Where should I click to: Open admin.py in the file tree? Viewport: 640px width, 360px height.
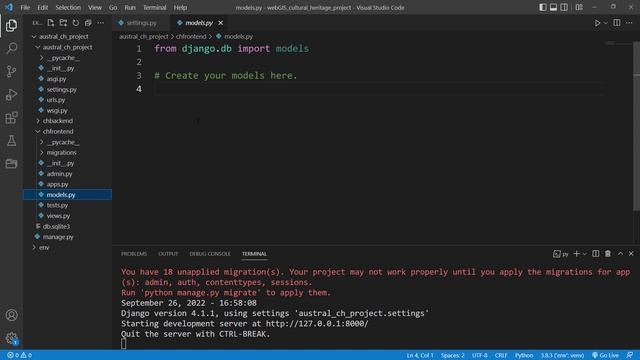click(59, 174)
